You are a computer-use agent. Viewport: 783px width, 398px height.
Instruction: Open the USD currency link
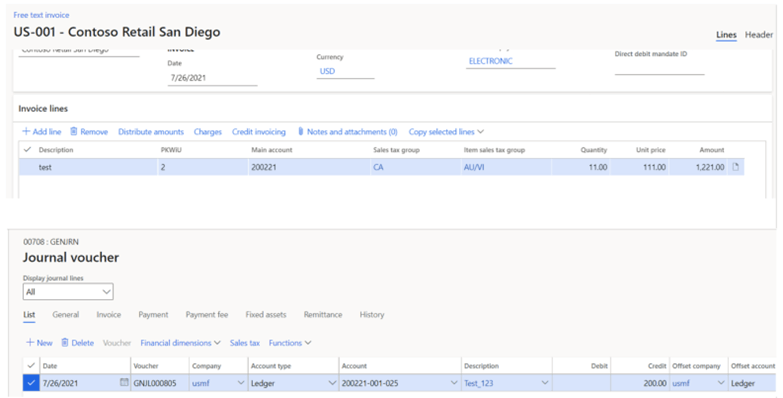pos(328,71)
